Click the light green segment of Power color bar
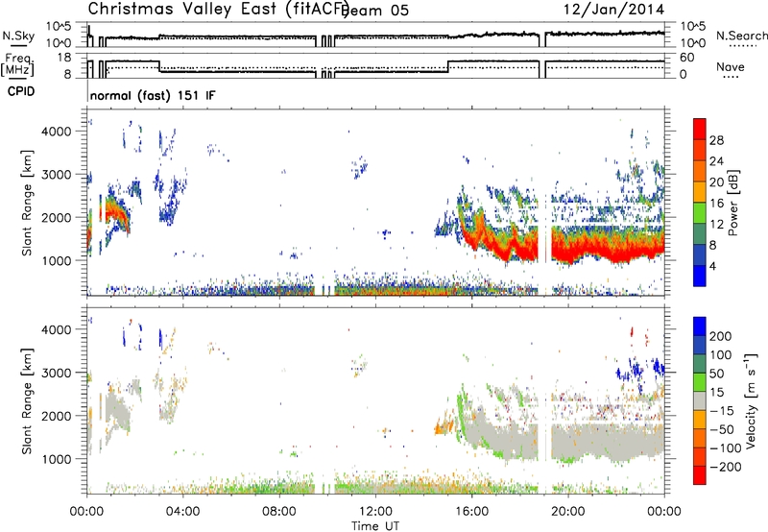This screenshot has width=768, height=532. tap(700, 213)
